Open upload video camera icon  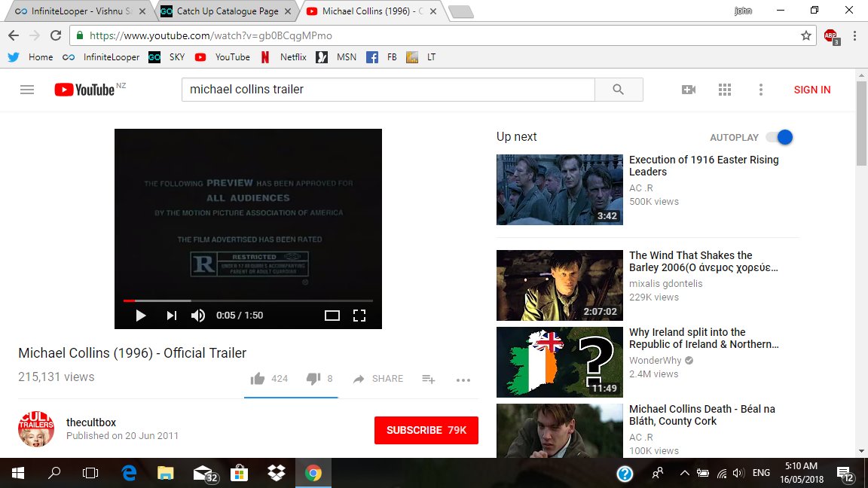click(689, 90)
